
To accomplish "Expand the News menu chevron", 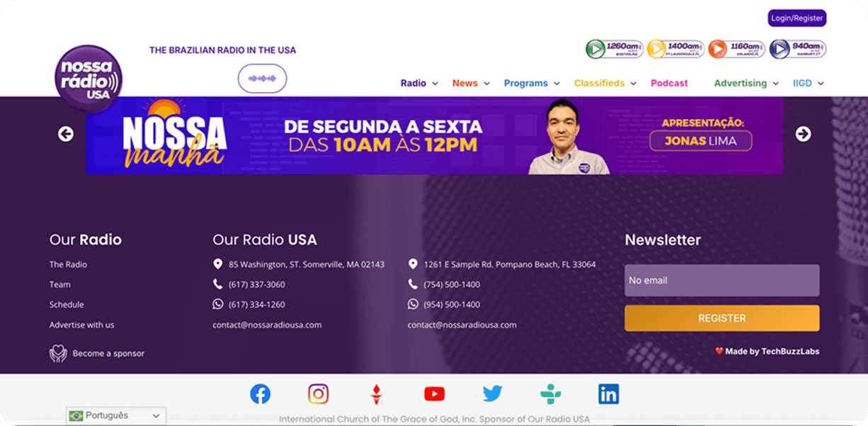I will 487,84.
